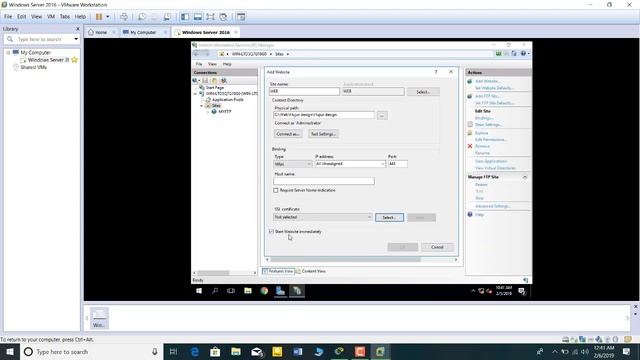Screen dimensions: 640x360
Task: Open the library search filter dropdown
Action: click(x=76, y=39)
